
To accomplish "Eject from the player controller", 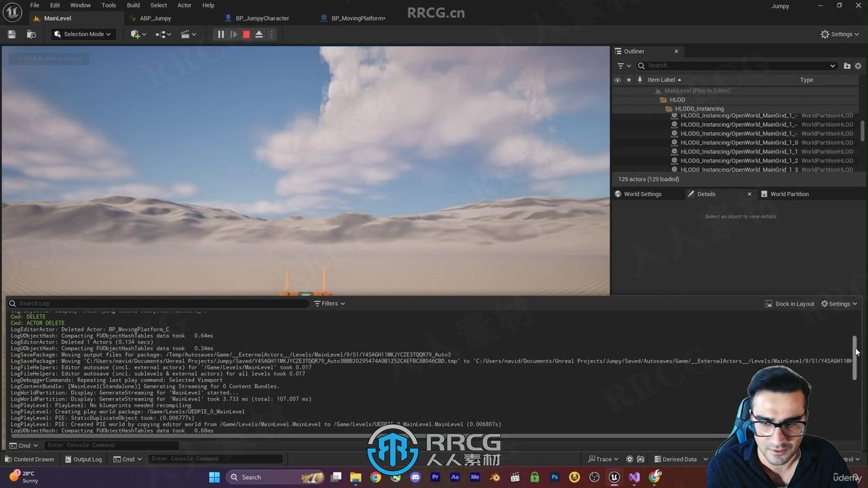I will pos(259,35).
